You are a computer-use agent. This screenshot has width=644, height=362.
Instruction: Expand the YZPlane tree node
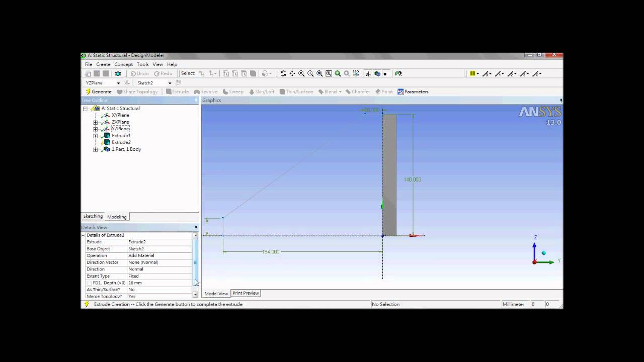[x=96, y=129]
